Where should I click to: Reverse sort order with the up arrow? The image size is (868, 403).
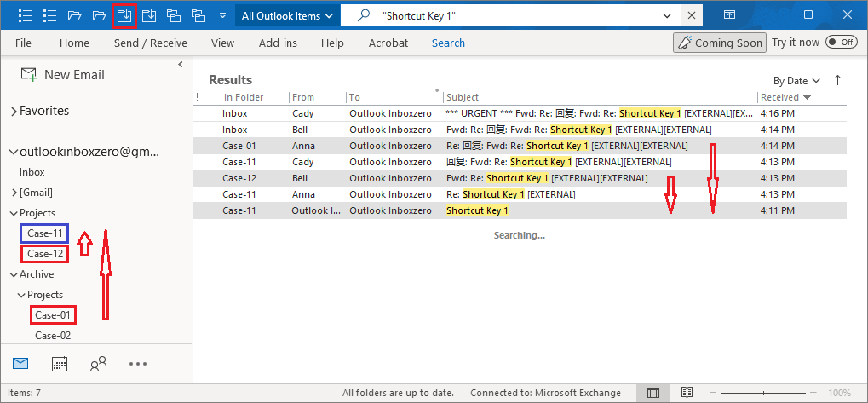click(x=837, y=80)
